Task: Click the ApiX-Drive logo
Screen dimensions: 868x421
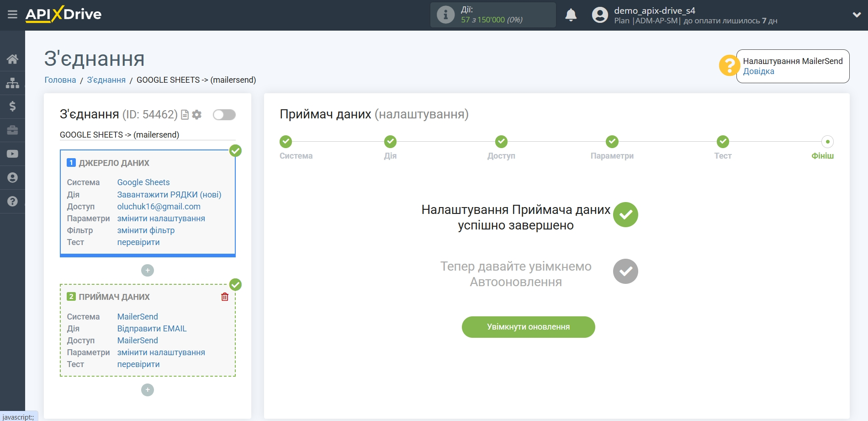Action: [x=64, y=14]
